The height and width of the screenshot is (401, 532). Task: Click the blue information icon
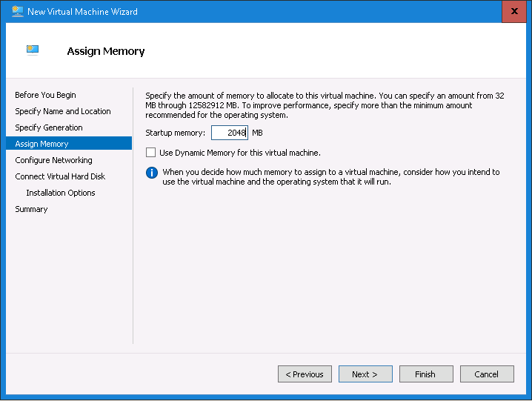click(x=152, y=173)
